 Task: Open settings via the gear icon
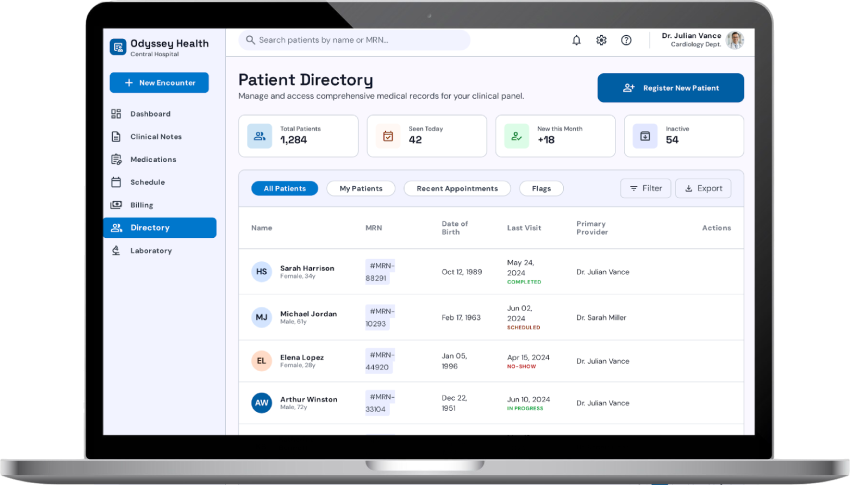[601, 40]
